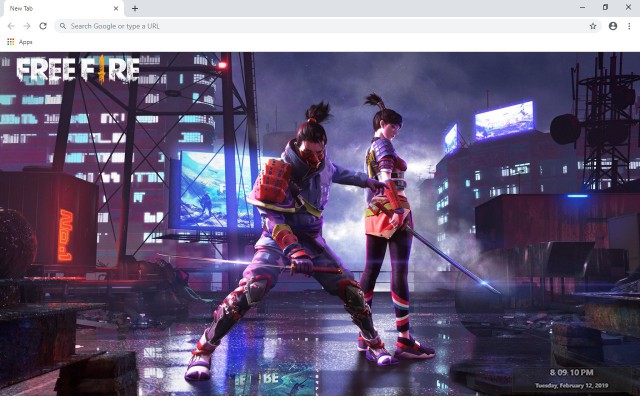640x400 pixels.
Task: Close the New Tab tab
Action: click(x=116, y=8)
